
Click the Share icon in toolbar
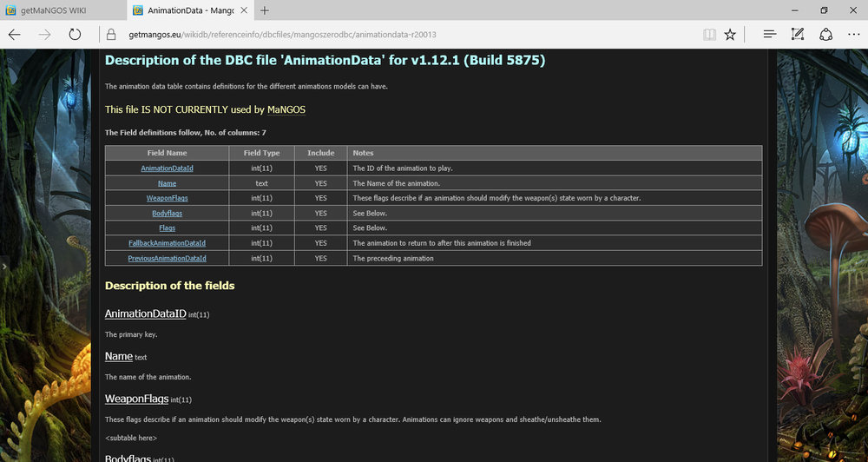(x=826, y=35)
